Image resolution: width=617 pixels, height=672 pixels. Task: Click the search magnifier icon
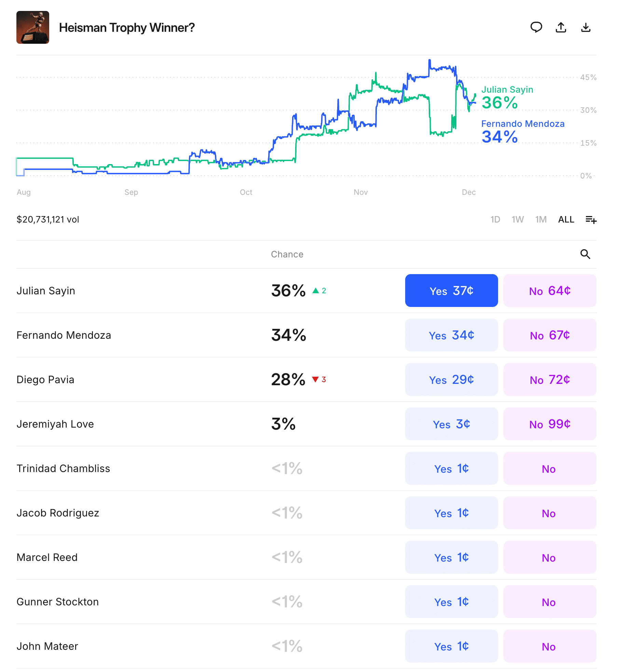(x=585, y=254)
